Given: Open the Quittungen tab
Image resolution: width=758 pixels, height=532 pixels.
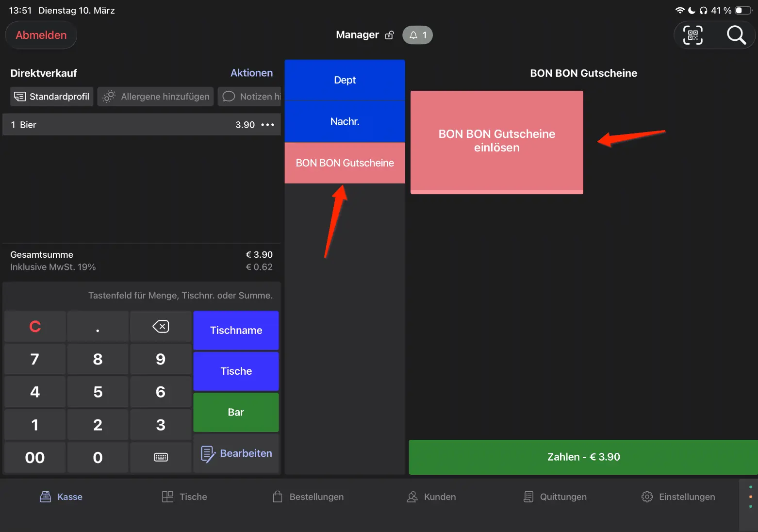Looking at the screenshot, I should [555, 497].
